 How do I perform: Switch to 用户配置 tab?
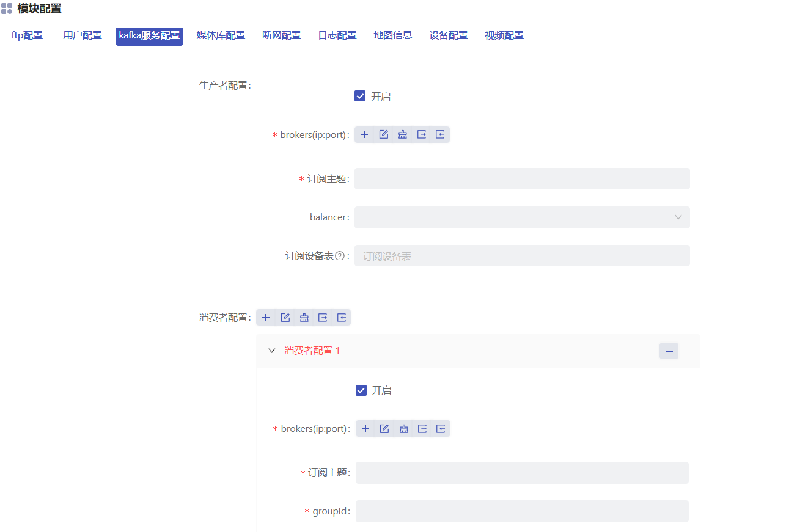[x=82, y=35]
